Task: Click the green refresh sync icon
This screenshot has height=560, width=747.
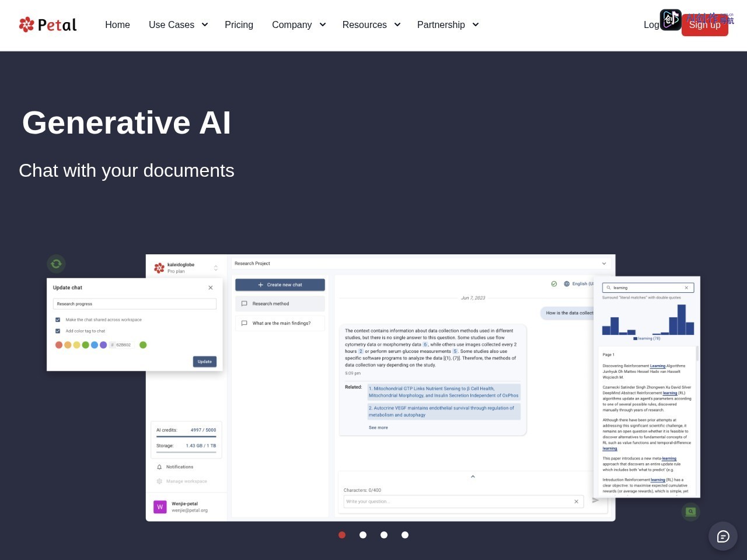Action: [x=56, y=264]
